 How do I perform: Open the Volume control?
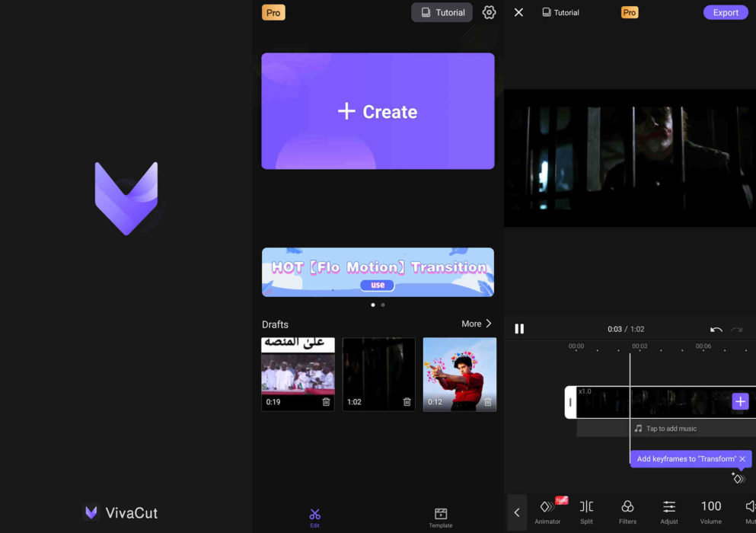710,510
